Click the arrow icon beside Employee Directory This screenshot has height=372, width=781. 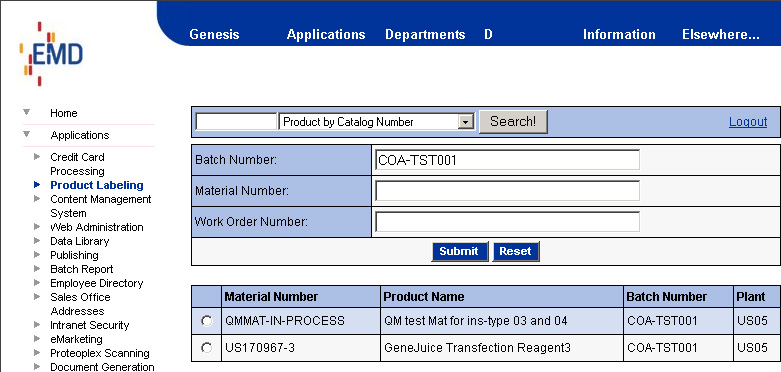point(37,282)
